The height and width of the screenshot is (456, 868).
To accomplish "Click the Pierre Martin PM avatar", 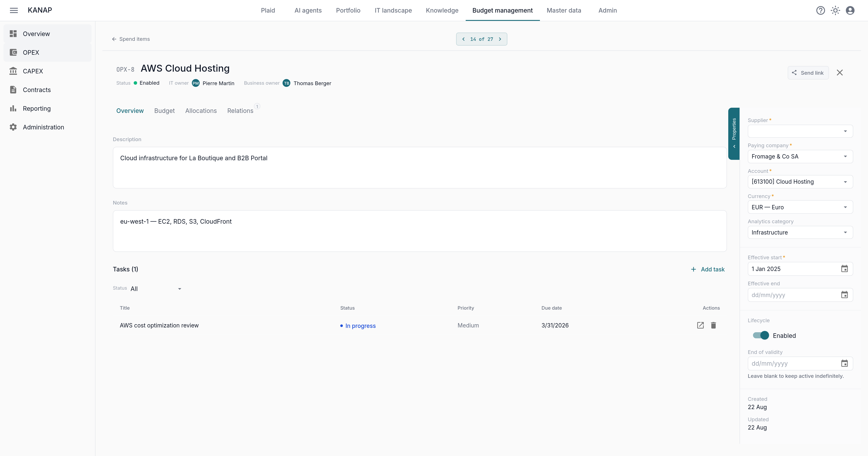I will tap(196, 83).
